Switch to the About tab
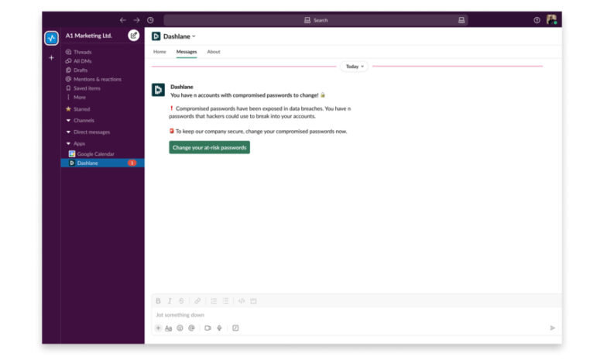 [x=213, y=52]
